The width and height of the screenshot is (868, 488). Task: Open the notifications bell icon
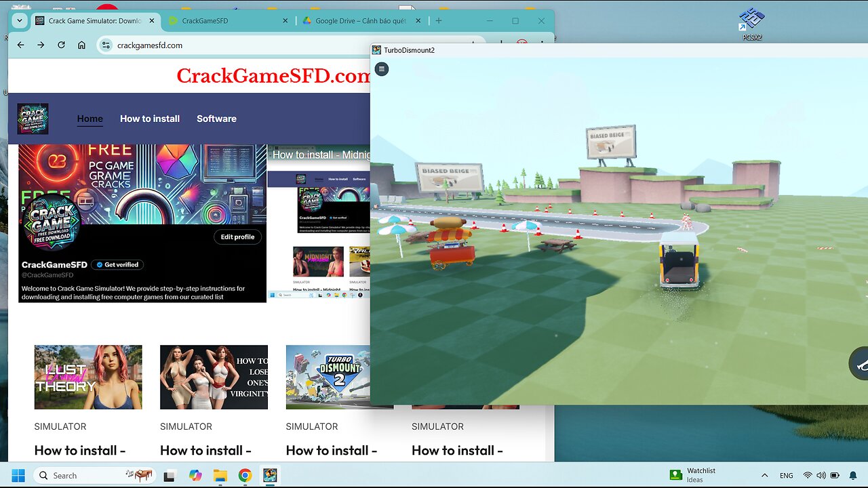(853, 475)
